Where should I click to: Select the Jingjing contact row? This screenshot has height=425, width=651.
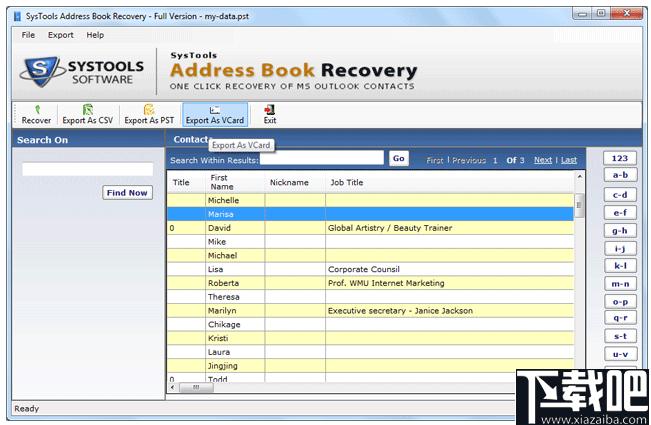[371, 366]
